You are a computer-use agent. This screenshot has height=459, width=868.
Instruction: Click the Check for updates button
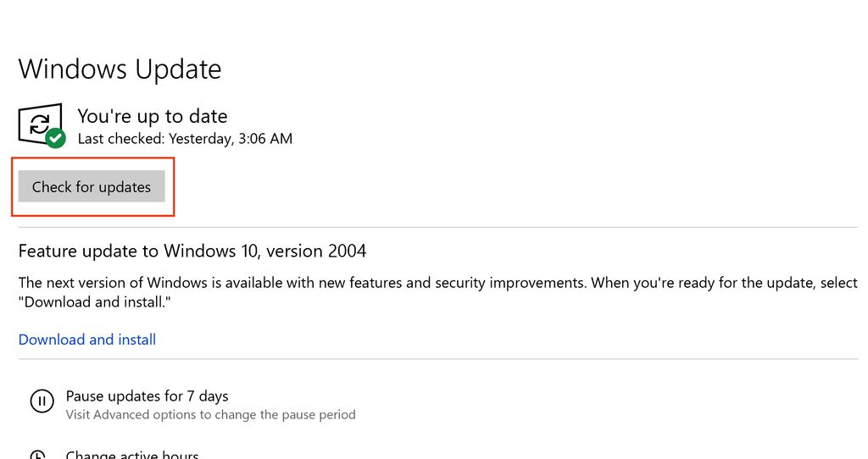(92, 186)
